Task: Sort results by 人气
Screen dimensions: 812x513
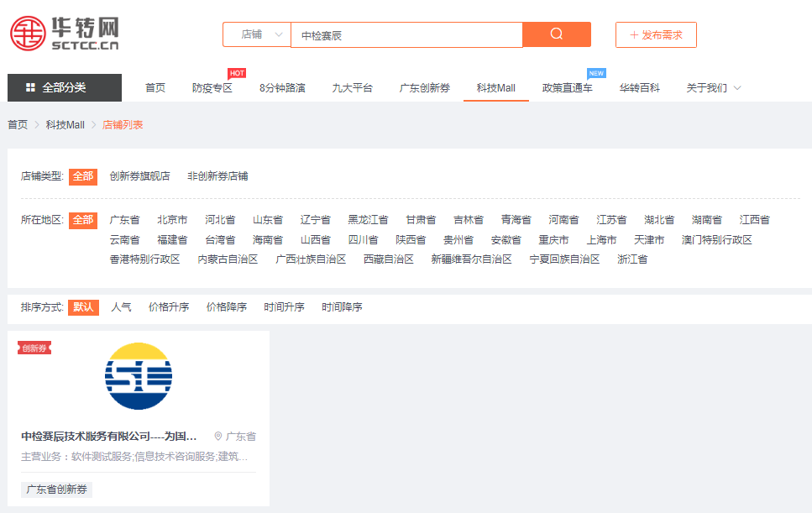Action: [121, 307]
